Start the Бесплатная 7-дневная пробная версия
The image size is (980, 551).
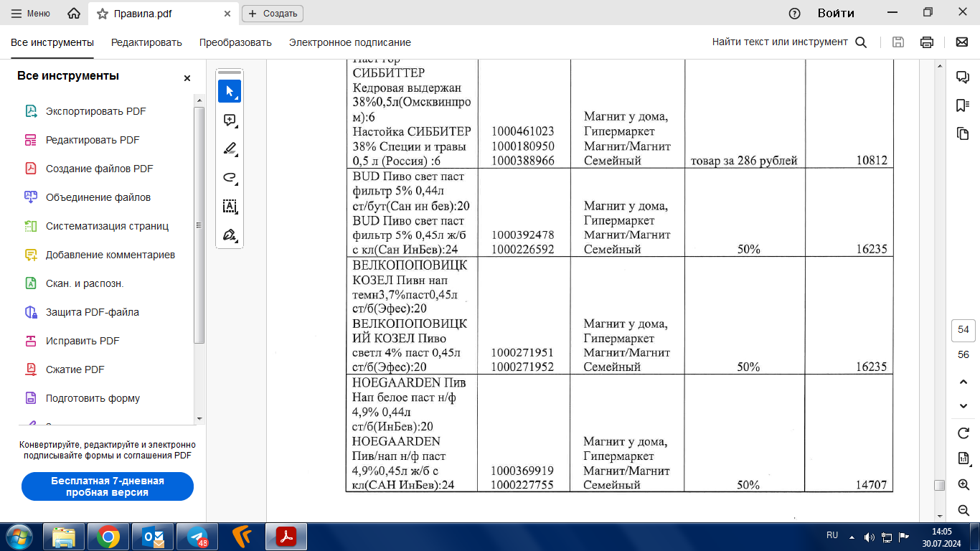point(108,486)
